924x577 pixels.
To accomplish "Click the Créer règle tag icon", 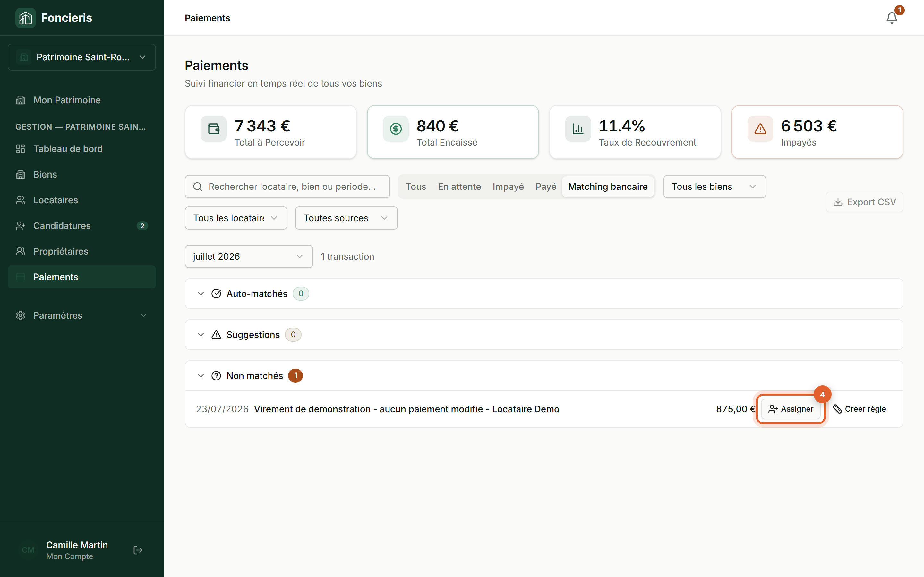I will click(x=837, y=409).
